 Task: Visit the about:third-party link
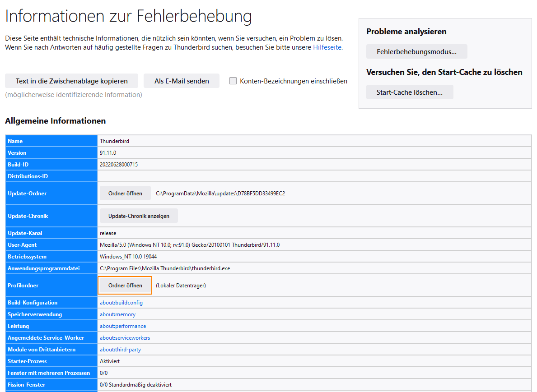(x=120, y=350)
